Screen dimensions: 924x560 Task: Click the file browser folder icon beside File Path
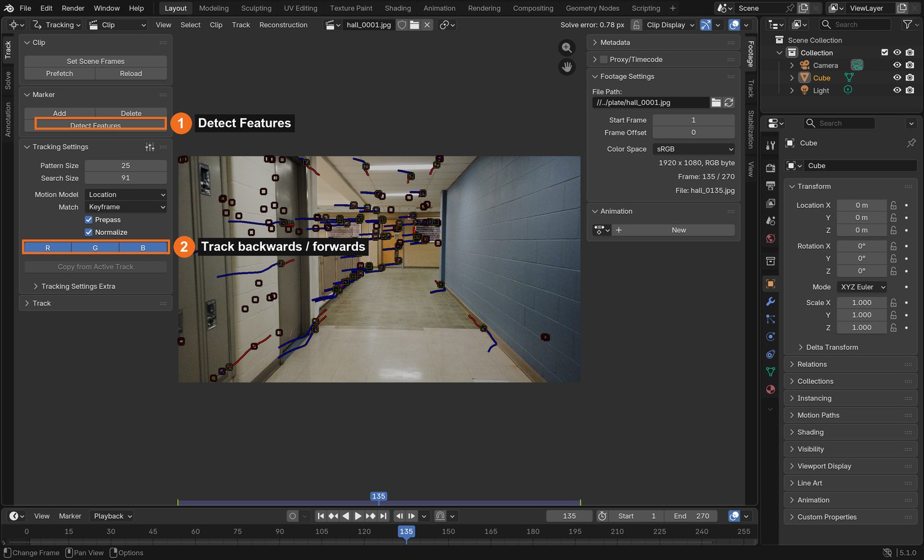tap(716, 102)
